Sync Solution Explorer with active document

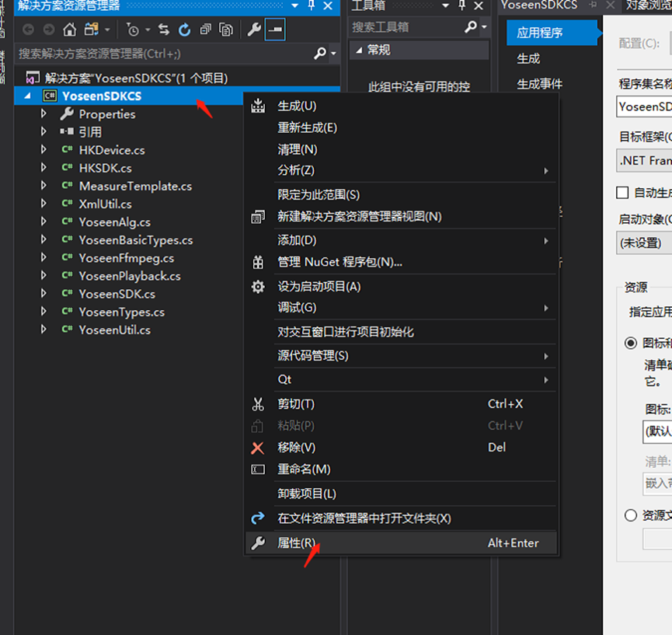[164, 30]
